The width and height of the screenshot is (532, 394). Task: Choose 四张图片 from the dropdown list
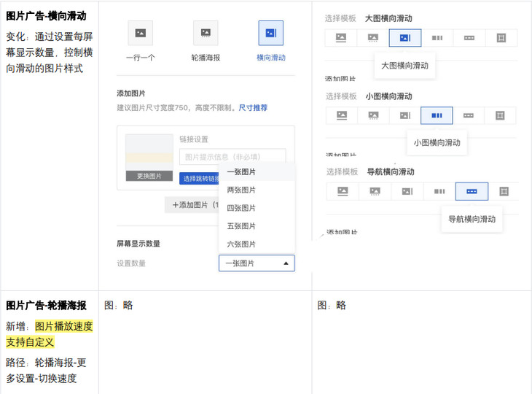[x=241, y=208]
